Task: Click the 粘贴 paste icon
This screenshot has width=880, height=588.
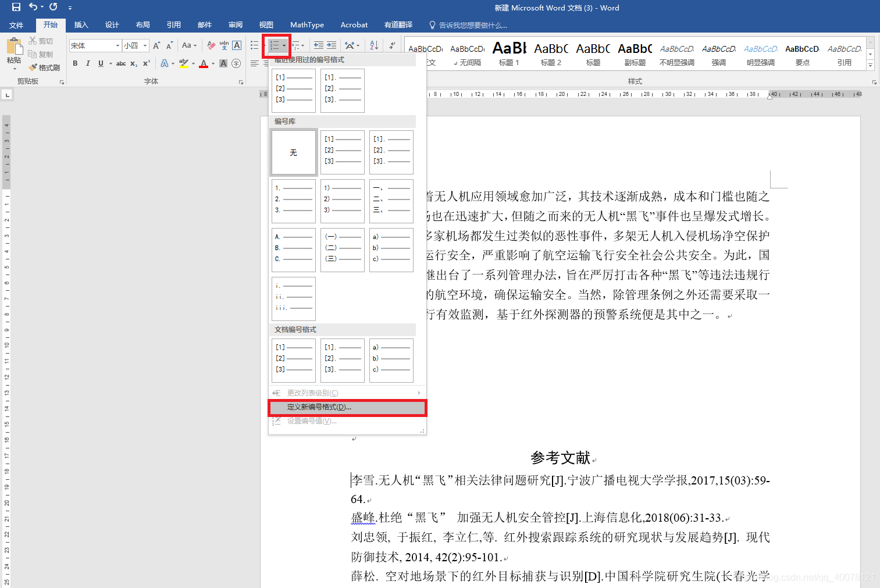Action: [x=14, y=47]
